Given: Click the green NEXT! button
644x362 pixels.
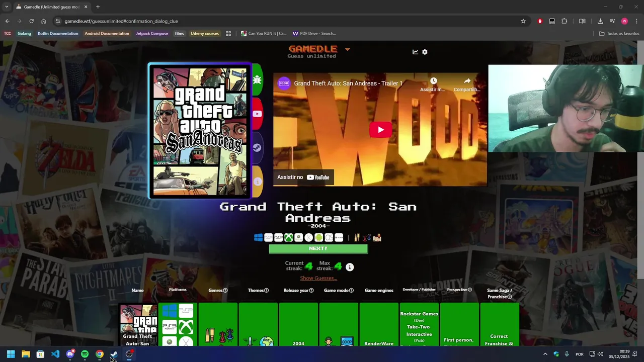Looking at the screenshot, I should coord(318,248).
